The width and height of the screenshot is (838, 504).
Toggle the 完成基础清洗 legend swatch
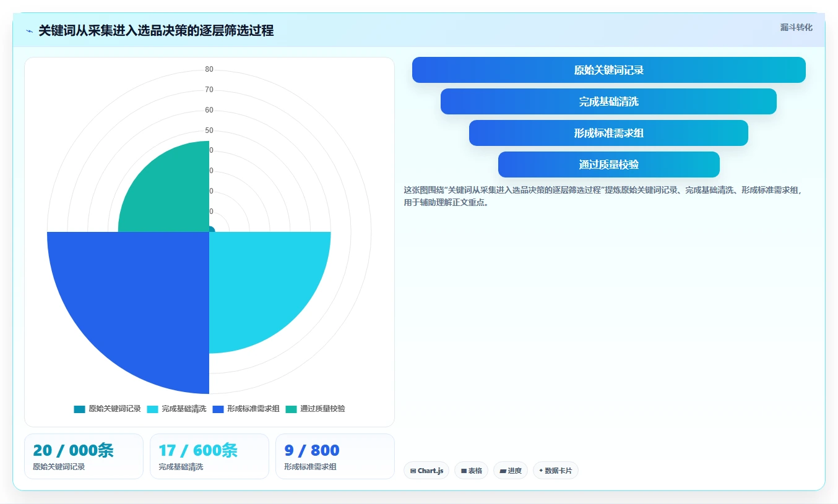coord(152,409)
